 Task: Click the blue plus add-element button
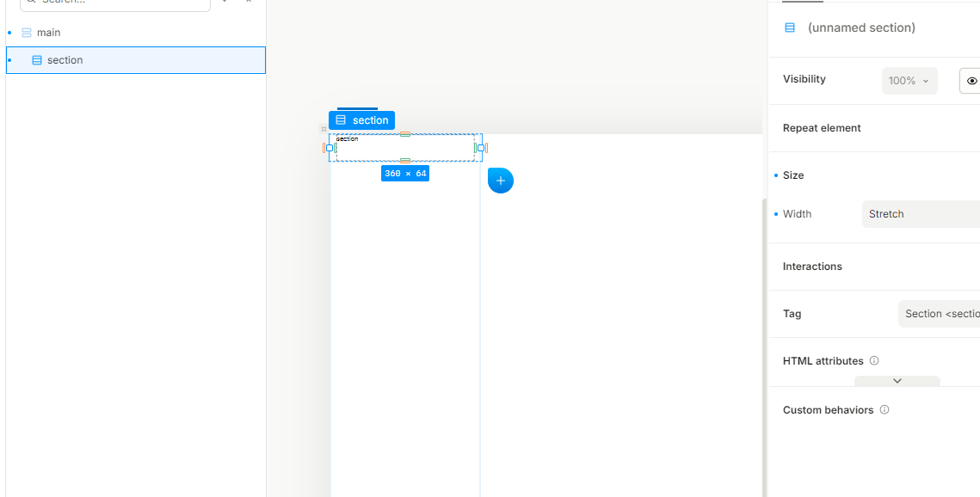(501, 181)
